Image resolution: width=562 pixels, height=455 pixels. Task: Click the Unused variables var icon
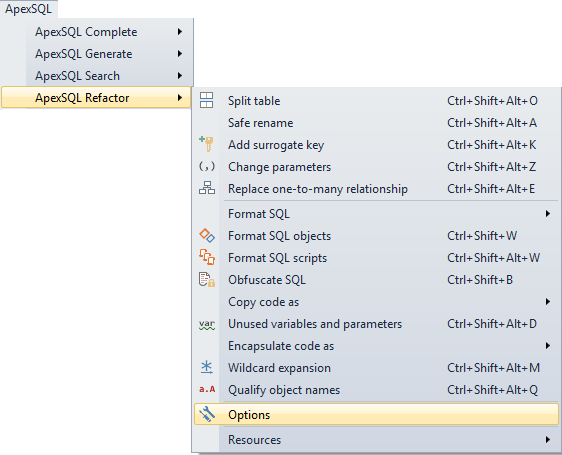click(x=207, y=324)
